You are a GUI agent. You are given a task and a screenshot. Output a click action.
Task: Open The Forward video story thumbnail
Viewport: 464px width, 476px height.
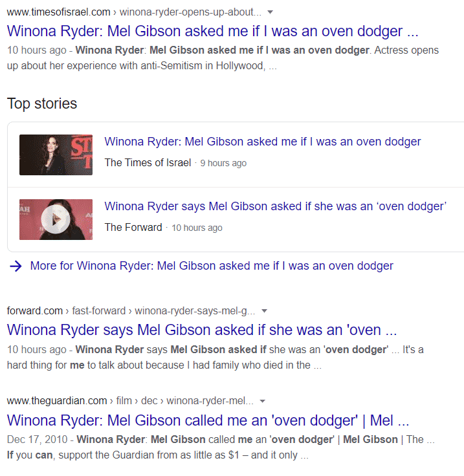(56, 219)
